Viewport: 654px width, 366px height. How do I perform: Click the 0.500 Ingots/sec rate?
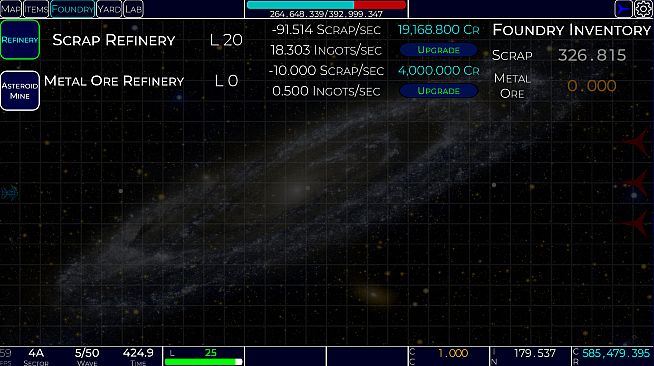coord(326,91)
